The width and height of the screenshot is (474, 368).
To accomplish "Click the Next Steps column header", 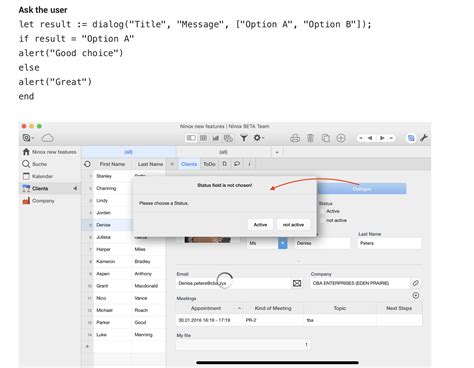I will 399,308.
